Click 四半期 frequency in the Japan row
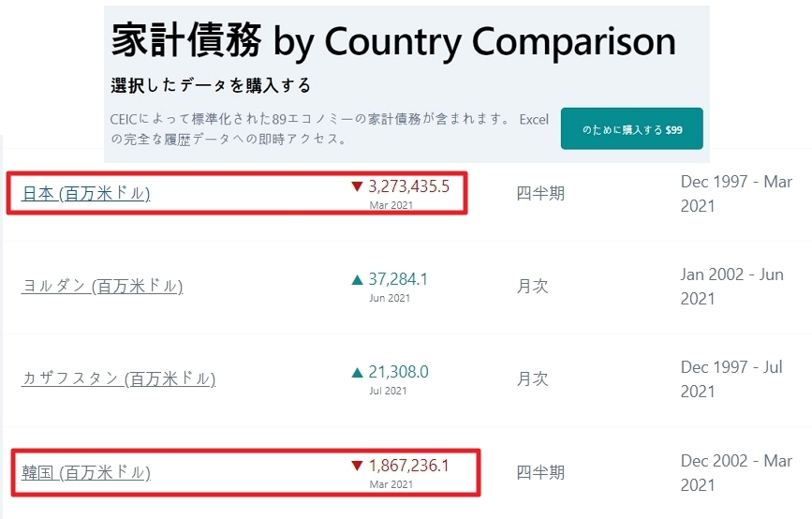Image resolution: width=812 pixels, height=519 pixels. tap(540, 194)
